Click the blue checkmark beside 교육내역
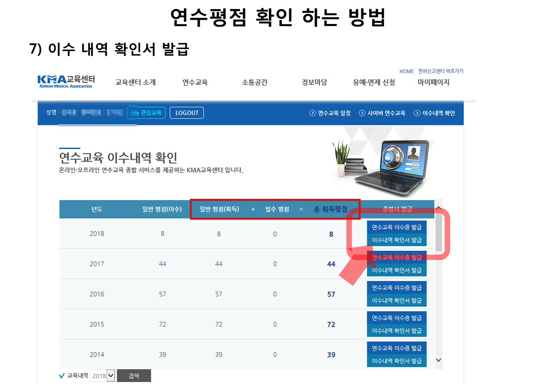The height and width of the screenshot is (392, 535). click(62, 376)
